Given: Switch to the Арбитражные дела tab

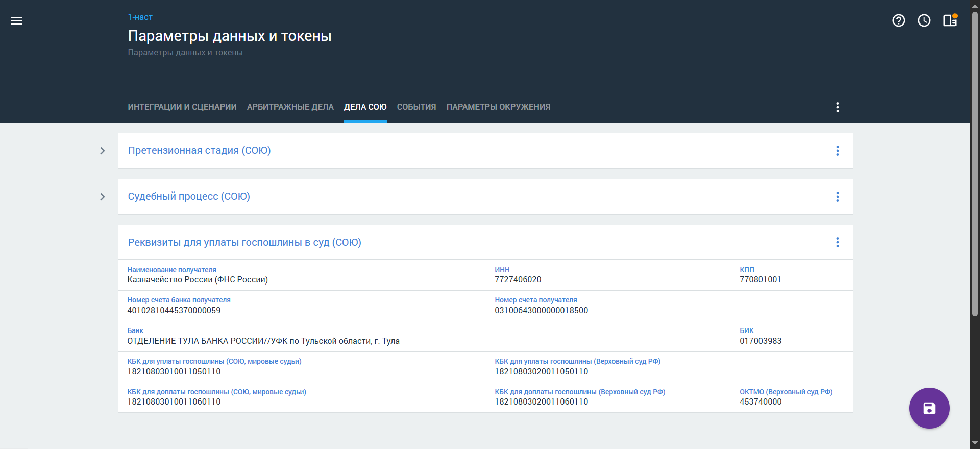Looking at the screenshot, I should (290, 107).
